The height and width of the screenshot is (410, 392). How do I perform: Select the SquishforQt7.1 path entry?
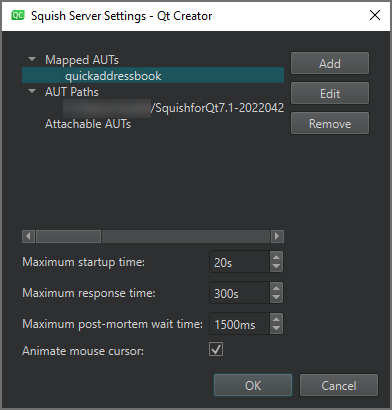(x=173, y=108)
